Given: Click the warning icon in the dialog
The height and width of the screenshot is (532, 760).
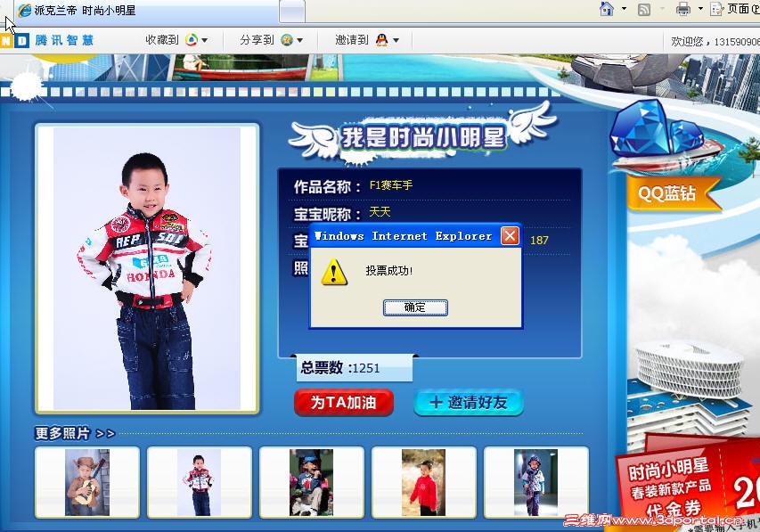Looking at the screenshot, I should [x=334, y=272].
